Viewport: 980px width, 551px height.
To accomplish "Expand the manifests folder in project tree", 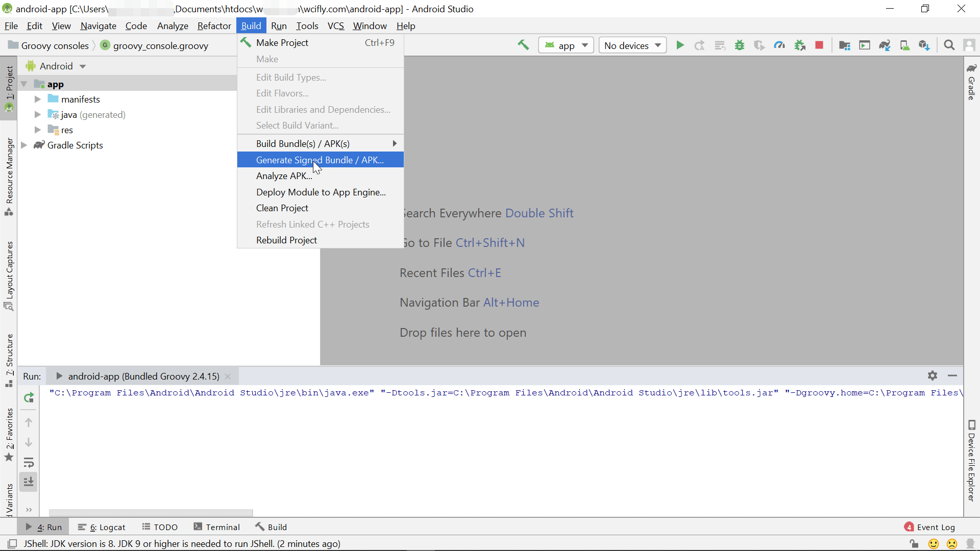I will [x=38, y=99].
